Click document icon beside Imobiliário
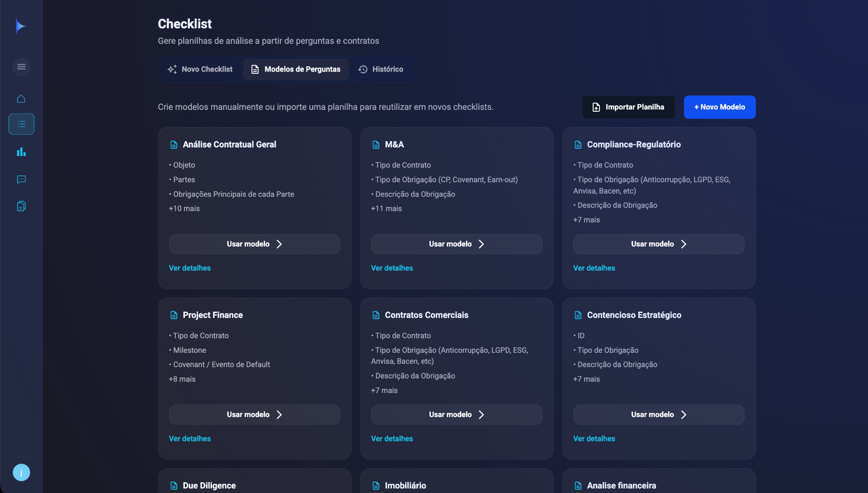This screenshot has height=493, width=868. pyautogui.click(x=376, y=486)
